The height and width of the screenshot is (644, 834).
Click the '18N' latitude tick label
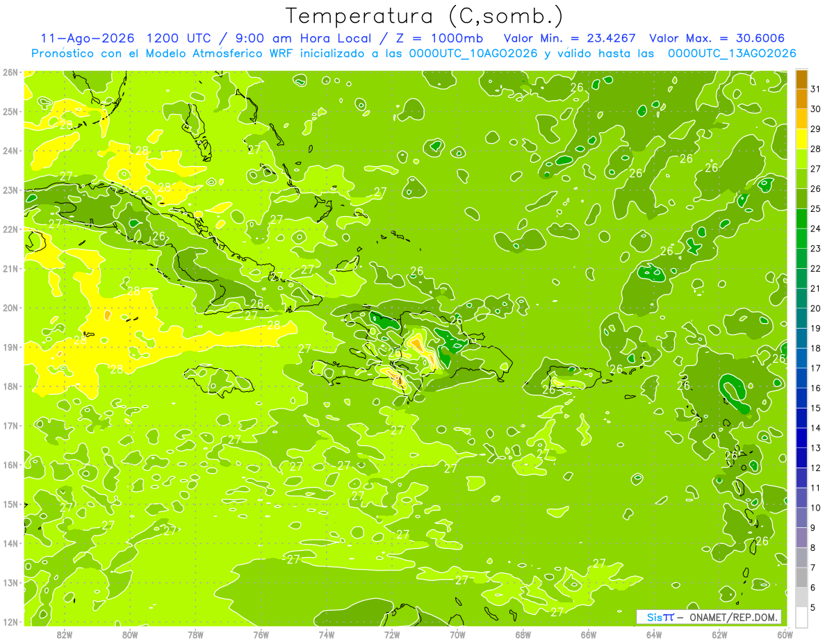pyautogui.click(x=10, y=386)
